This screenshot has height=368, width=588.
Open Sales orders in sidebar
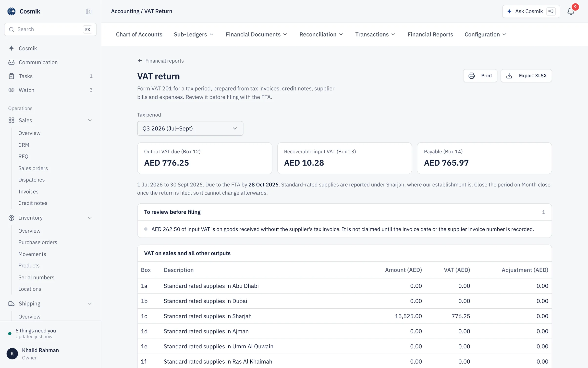33,168
